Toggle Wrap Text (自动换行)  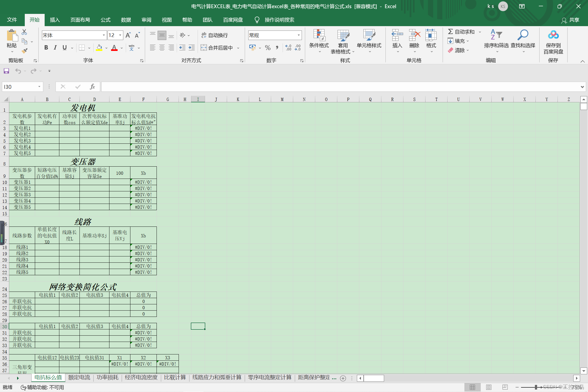click(215, 35)
